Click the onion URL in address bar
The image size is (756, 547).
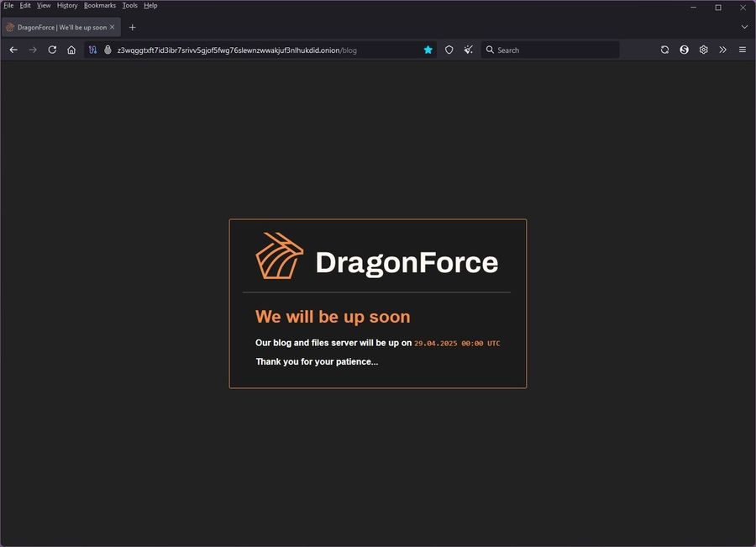[x=237, y=50]
